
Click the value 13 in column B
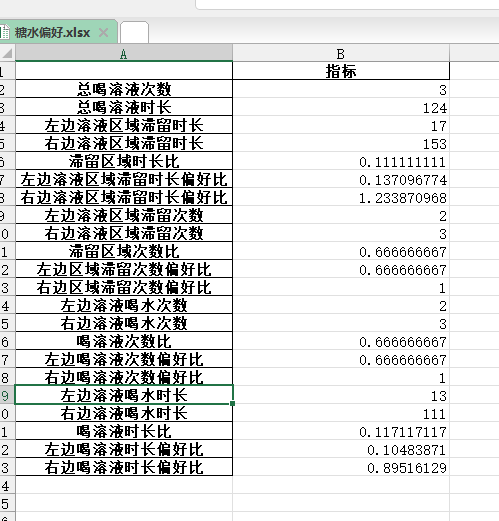pos(439,396)
